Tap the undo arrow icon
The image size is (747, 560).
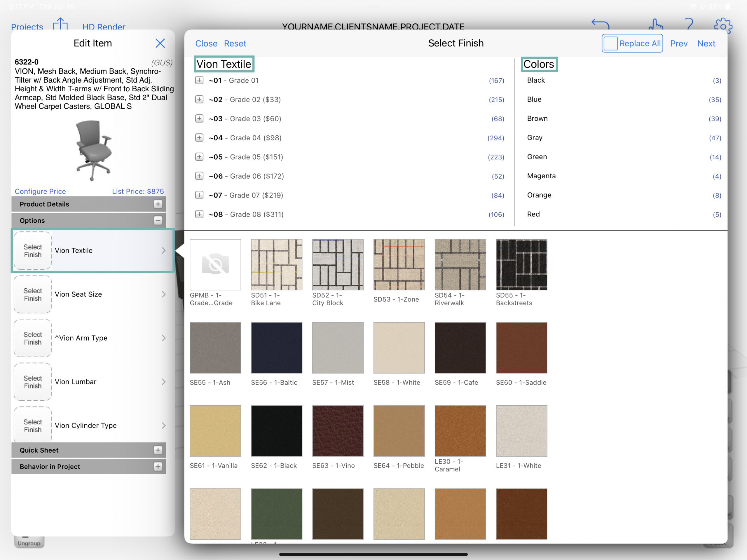pos(600,24)
